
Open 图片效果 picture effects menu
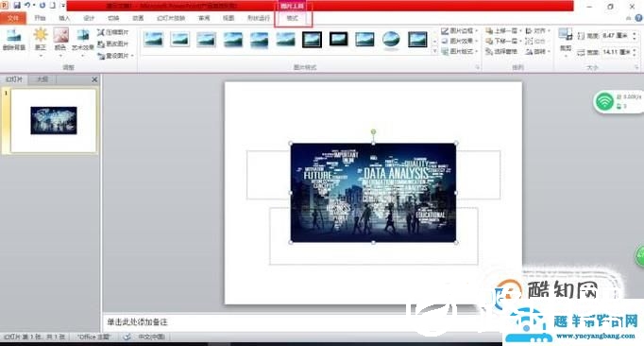(x=460, y=42)
